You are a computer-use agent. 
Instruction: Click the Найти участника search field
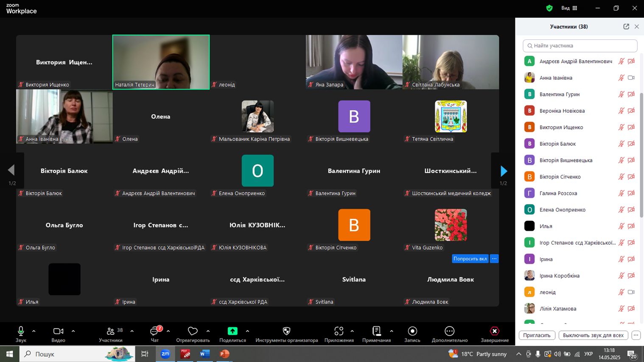580,45
